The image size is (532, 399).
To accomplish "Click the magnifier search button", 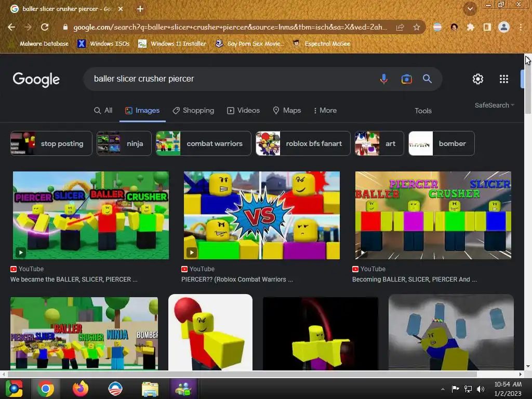I will click(x=427, y=79).
